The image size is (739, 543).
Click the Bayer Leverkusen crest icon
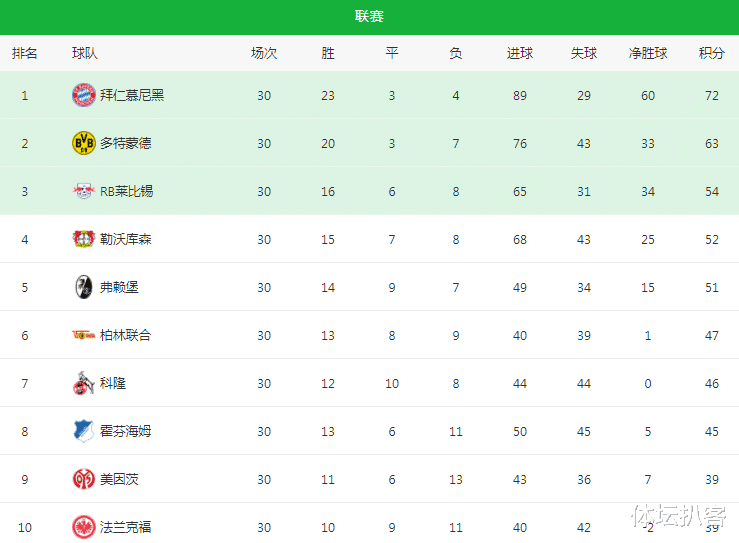84,239
